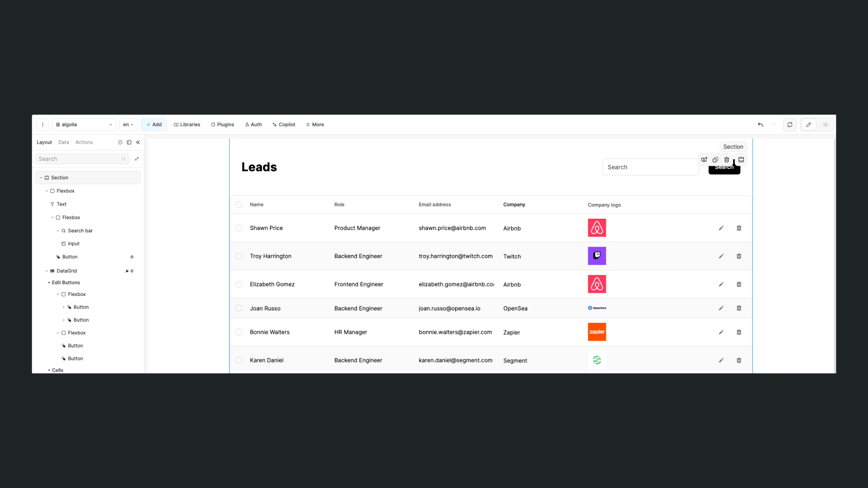Check the checkbox next to Troy Harrington
Viewport: 868px width, 488px height.
click(239, 256)
